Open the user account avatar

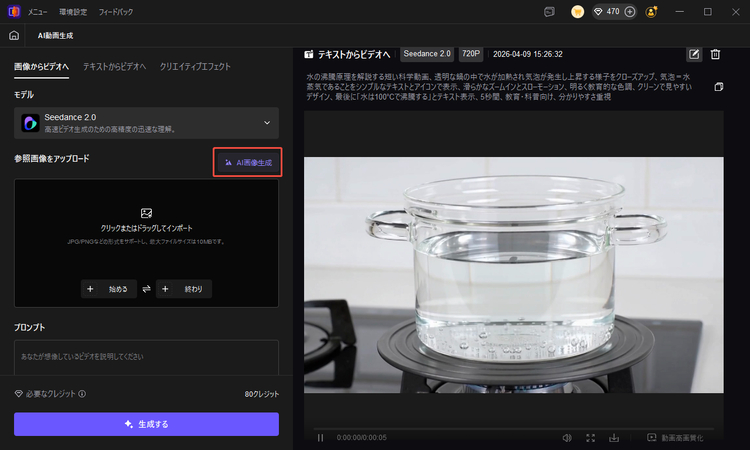click(x=651, y=12)
